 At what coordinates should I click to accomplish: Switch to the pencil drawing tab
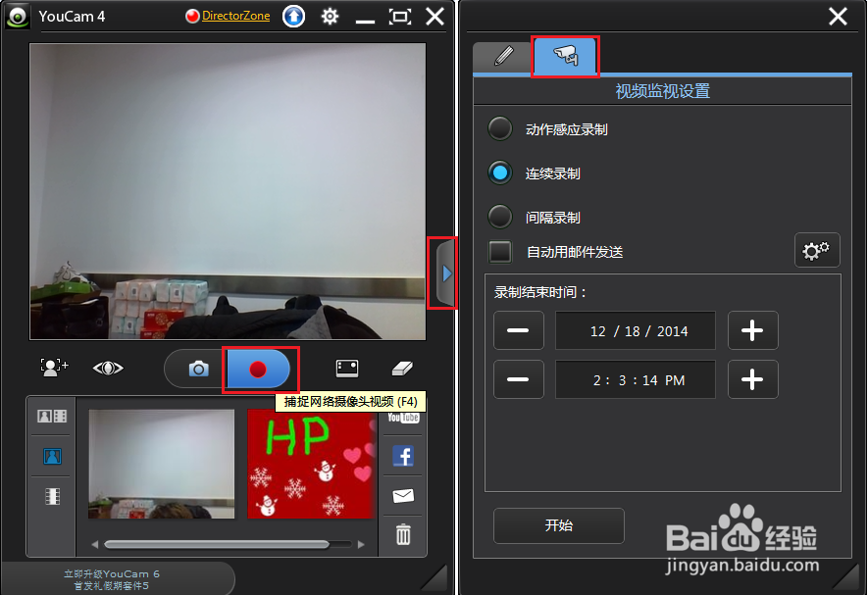[x=503, y=56]
